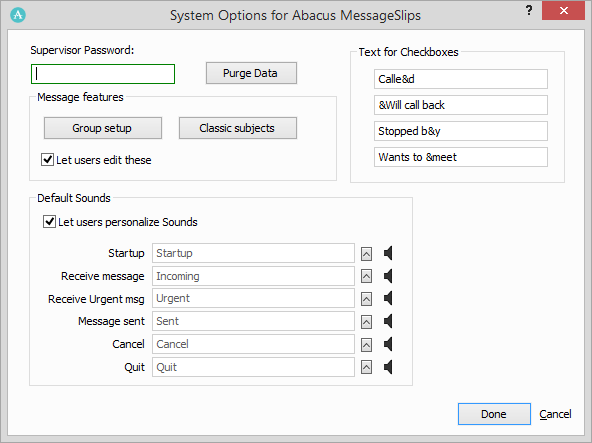This screenshot has height=443, width=592.
Task: Click the Supervisor Password label
Action: pos(82,50)
